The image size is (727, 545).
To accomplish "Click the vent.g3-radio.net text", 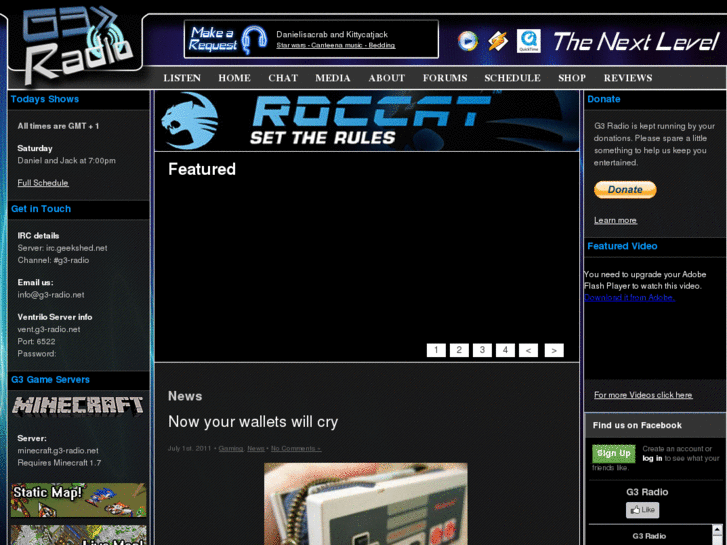I will [49, 329].
